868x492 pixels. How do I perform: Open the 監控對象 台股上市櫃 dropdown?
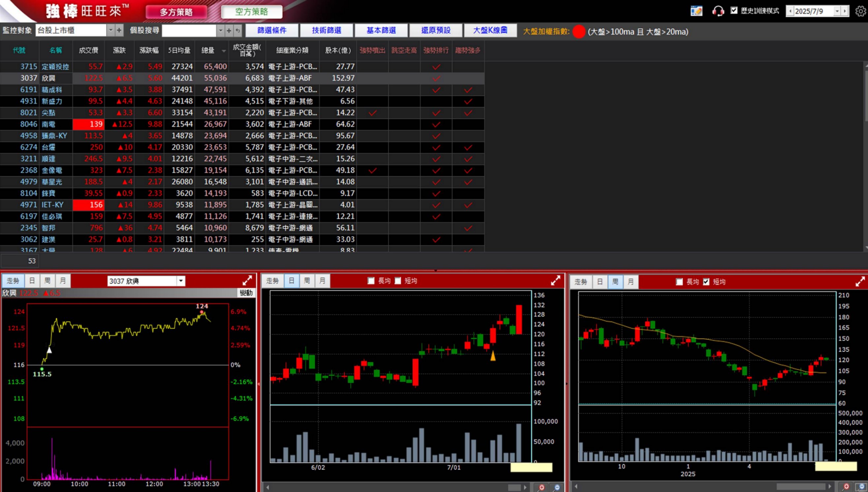[x=111, y=30]
